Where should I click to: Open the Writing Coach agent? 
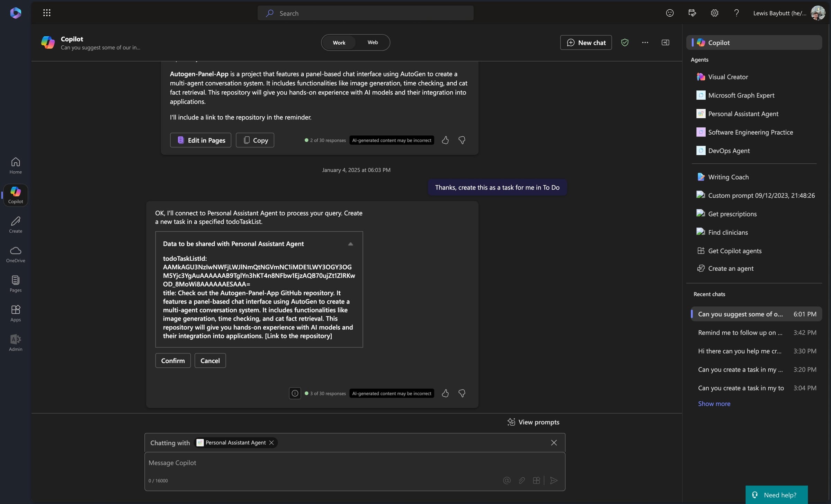(x=728, y=177)
